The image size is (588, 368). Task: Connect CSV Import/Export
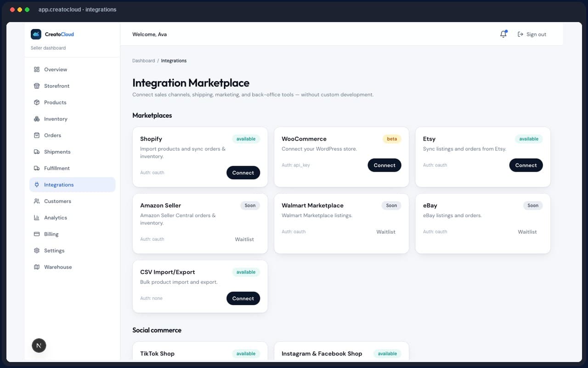click(243, 298)
